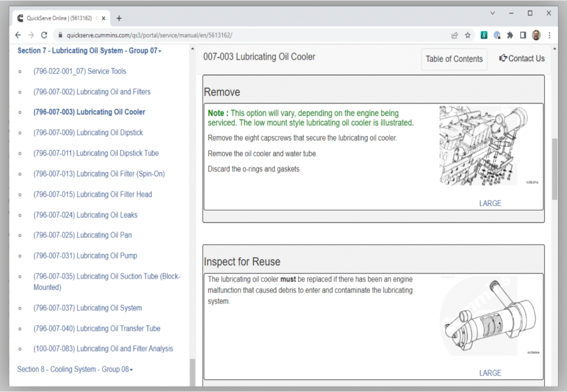This screenshot has height=392, width=567.
Task: Click the address bar URL
Action: pyautogui.click(x=149, y=35)
